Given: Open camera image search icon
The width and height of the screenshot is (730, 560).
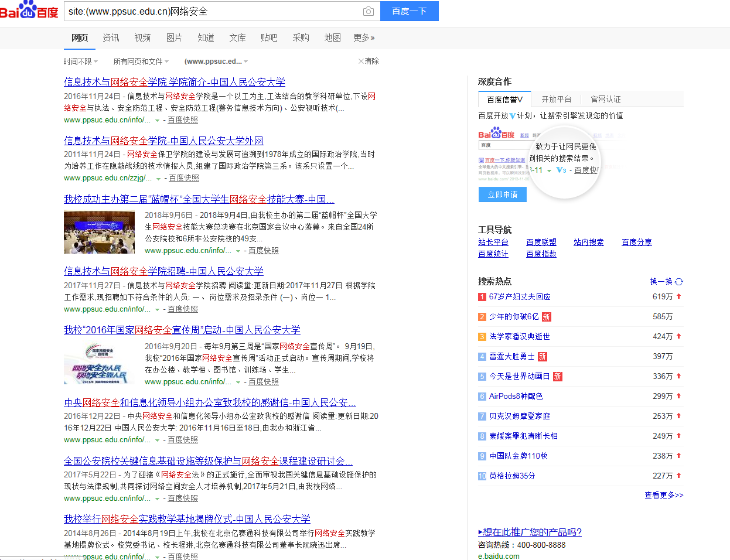Looking at the screenshot, I should pos(368,11).
